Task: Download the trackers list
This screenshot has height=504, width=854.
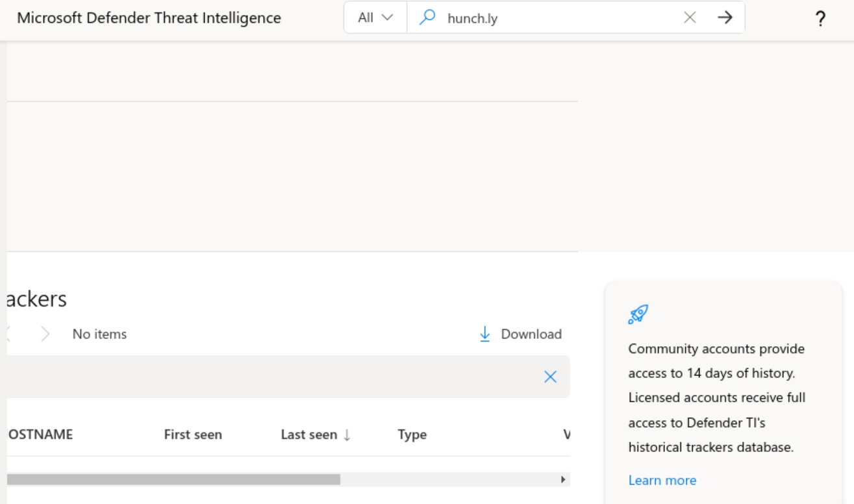Action: pos(520,334)
